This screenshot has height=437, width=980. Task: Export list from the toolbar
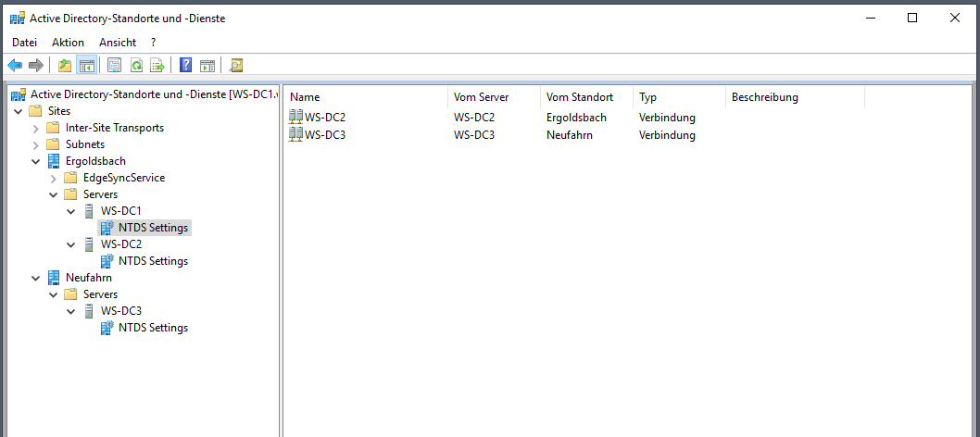tap(157, 65)
